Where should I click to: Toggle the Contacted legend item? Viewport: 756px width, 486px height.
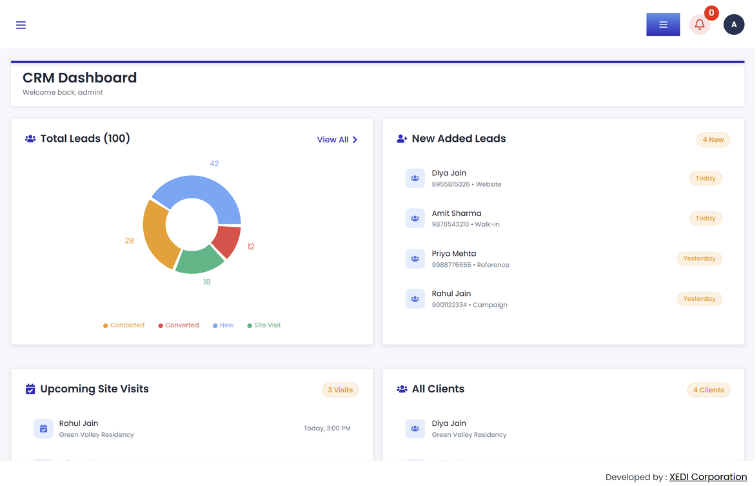[x=123, y=325]
